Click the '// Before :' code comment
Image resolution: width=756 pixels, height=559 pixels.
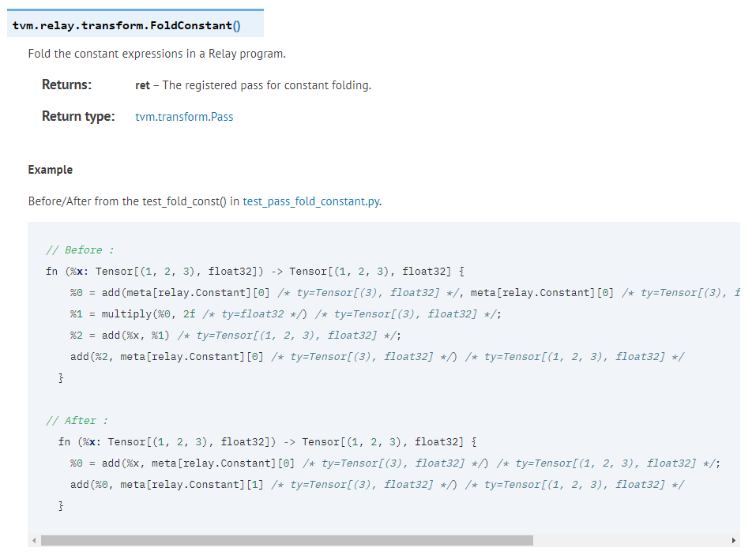80,250
